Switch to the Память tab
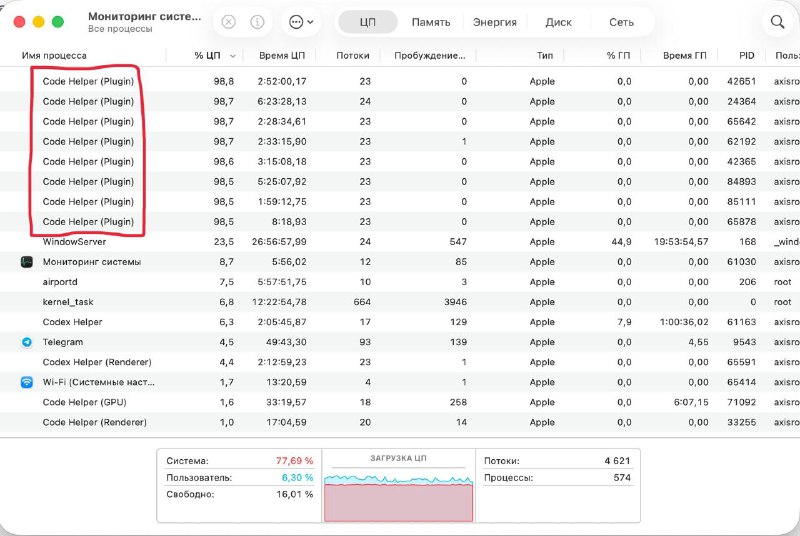800x536 pixels. [430, 22]
